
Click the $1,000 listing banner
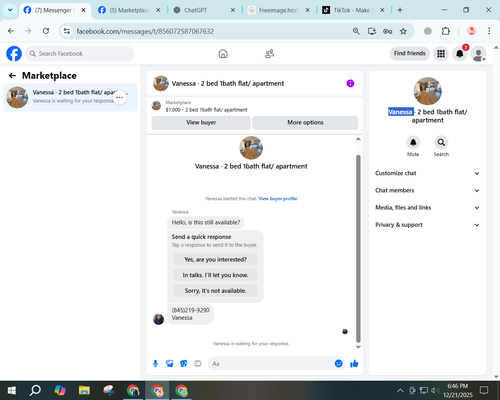[255, 106]
